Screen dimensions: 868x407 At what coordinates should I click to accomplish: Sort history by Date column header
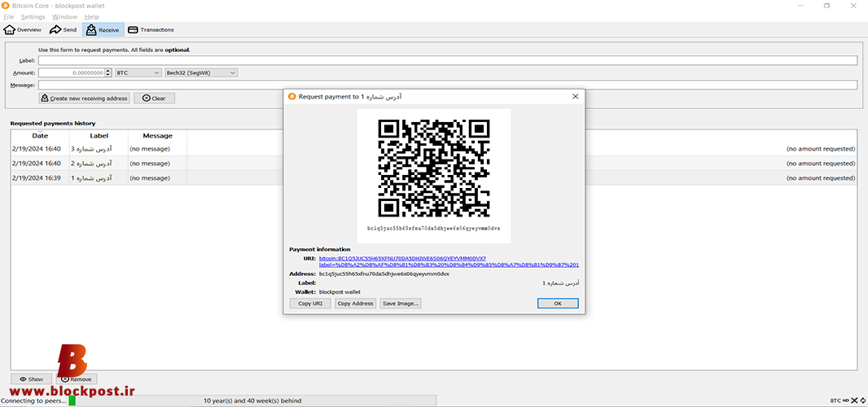40,136
